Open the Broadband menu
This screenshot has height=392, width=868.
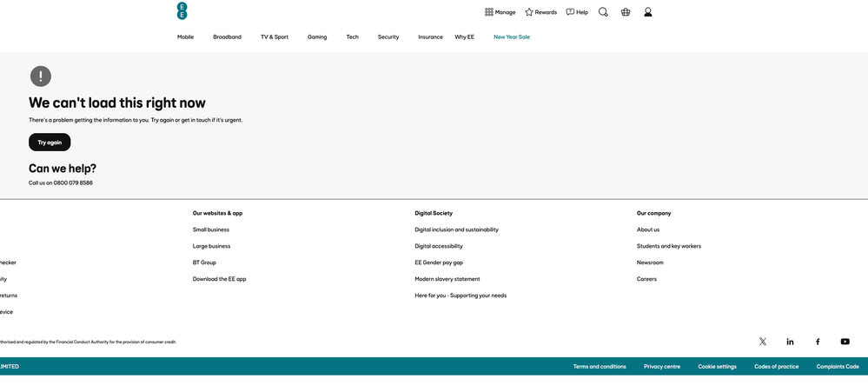[x=227, y=37]
